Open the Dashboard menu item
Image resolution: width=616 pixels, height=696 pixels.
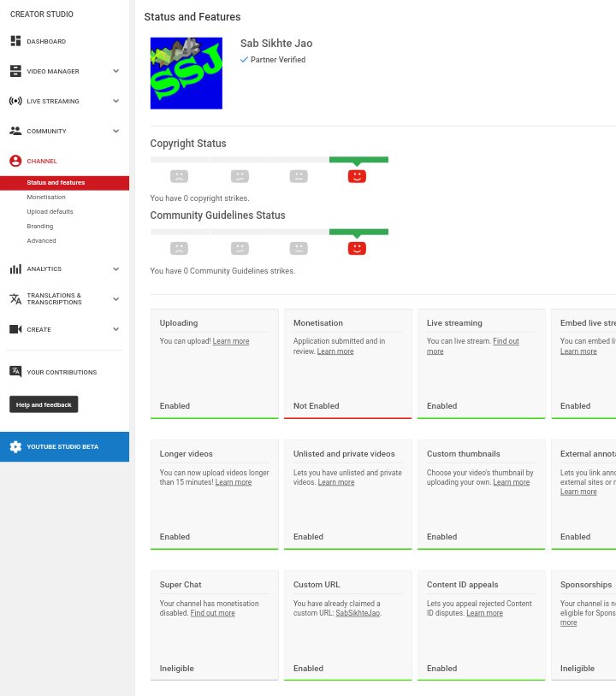[46, 41]
